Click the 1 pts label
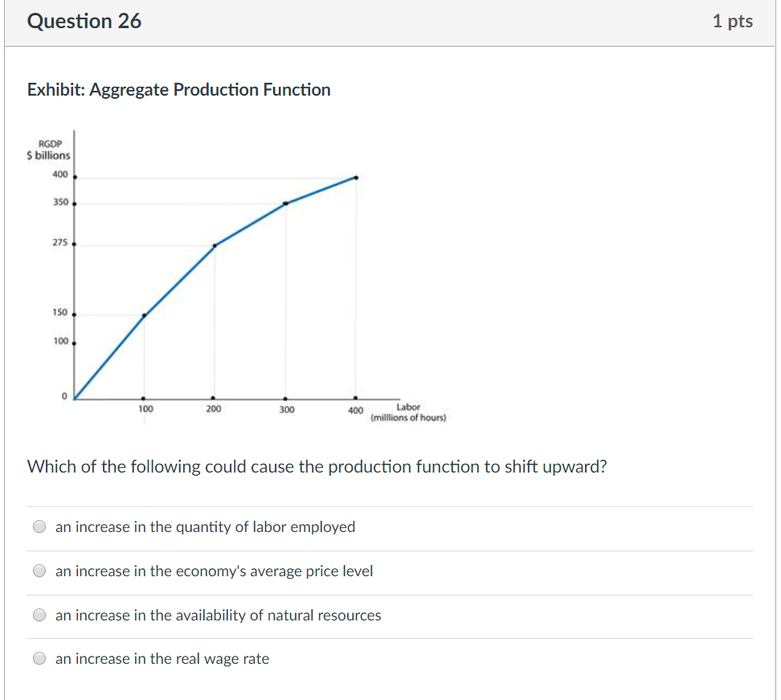The height and width of the screenshot is (700, 781). tap(732, 22)
